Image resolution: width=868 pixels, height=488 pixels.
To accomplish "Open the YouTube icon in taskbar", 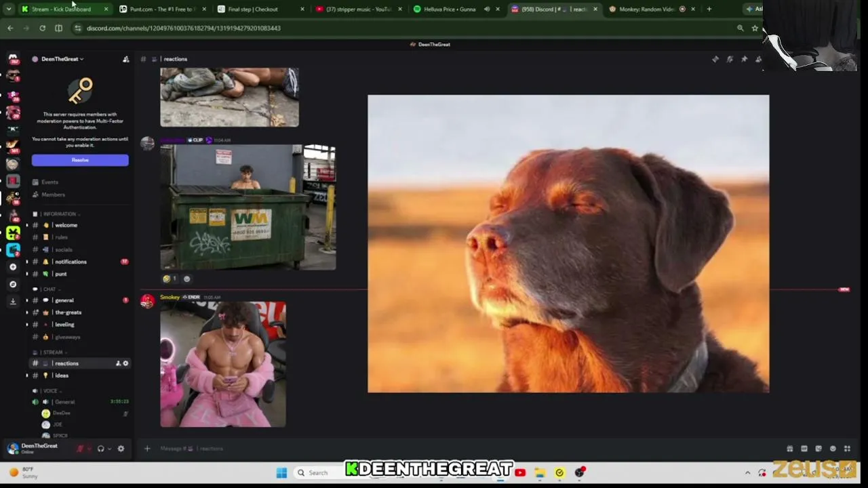I will pos(520,472).
